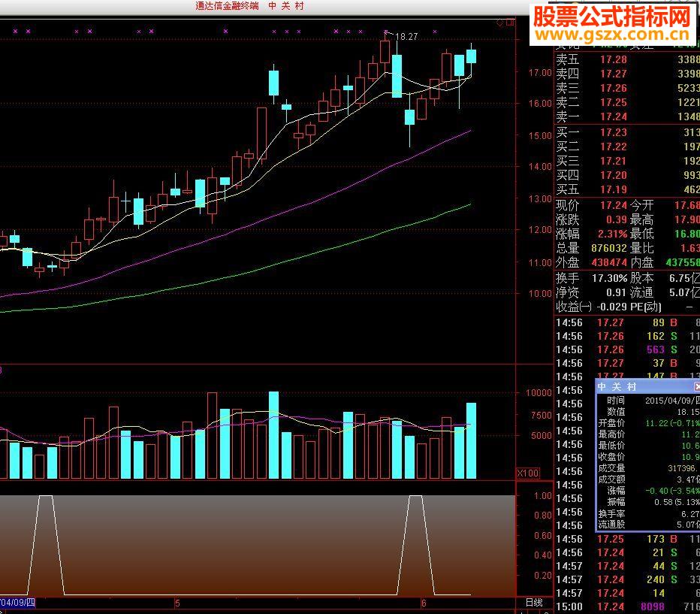Image resolution: width=700 pixels, height=614 pixels.
Task: Select the 15:00 tick row with volume 8098
Action: click(627, 606)
